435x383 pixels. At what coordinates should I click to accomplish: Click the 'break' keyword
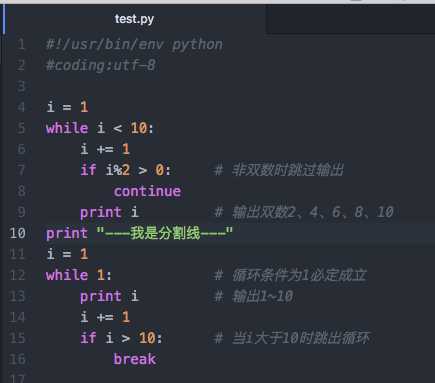[x=135, y=359]
